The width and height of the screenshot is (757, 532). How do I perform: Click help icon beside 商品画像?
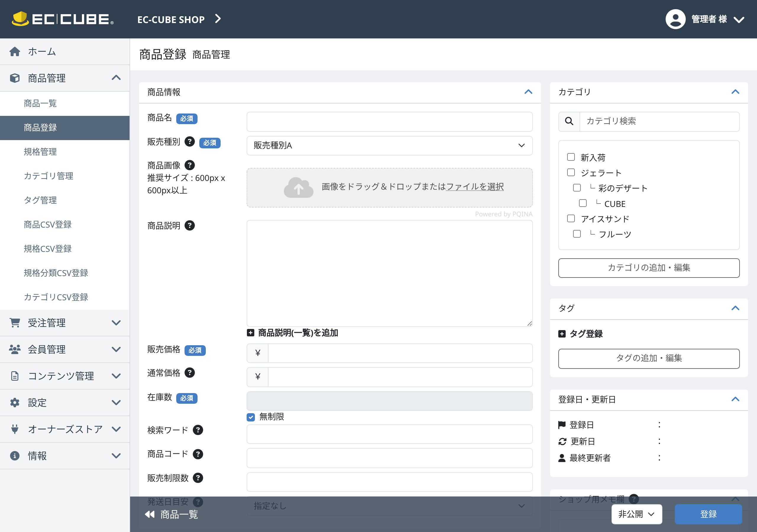click(189, 165)
